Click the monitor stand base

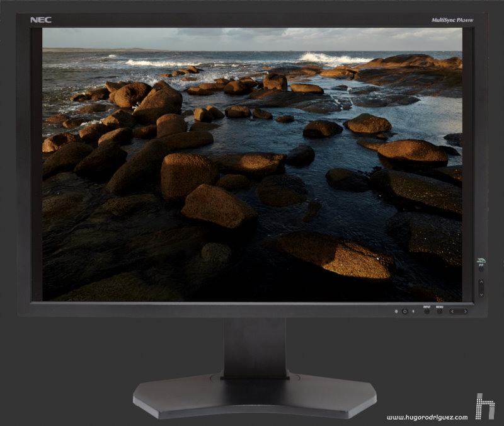[255, 396]
